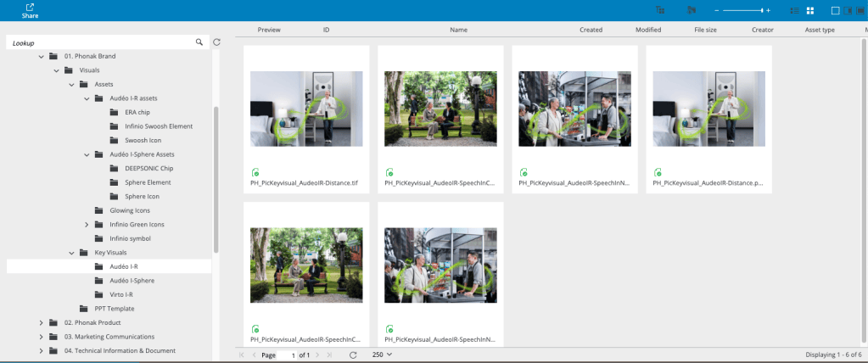This screenshot has width=868, height=363.
Task: Click the tree structure view icon in toolbar
Action: [x=660, y=10]
